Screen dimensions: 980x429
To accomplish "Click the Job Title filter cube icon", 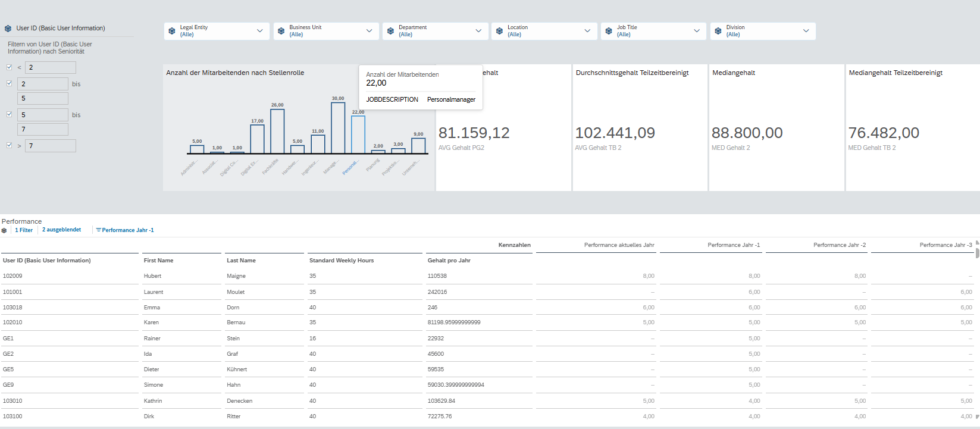I will pyautogui.click(x=609, y=31).
